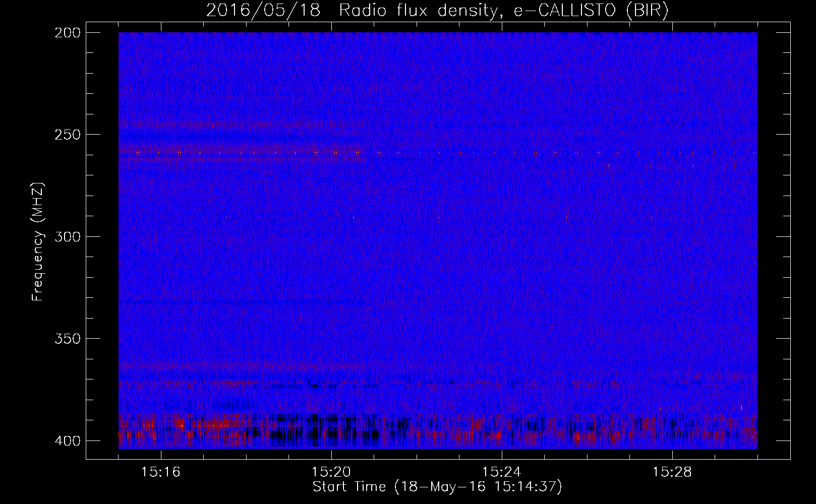
Task: Select the "Frequency (MHZ)" axis label
Action: [38, 242]
